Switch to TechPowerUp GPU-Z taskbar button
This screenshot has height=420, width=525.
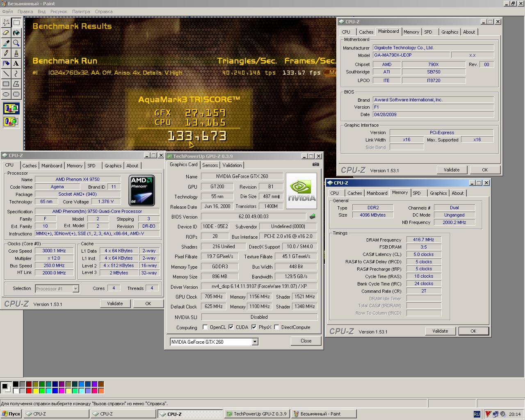pyautogui.click(x=257, y=414)
